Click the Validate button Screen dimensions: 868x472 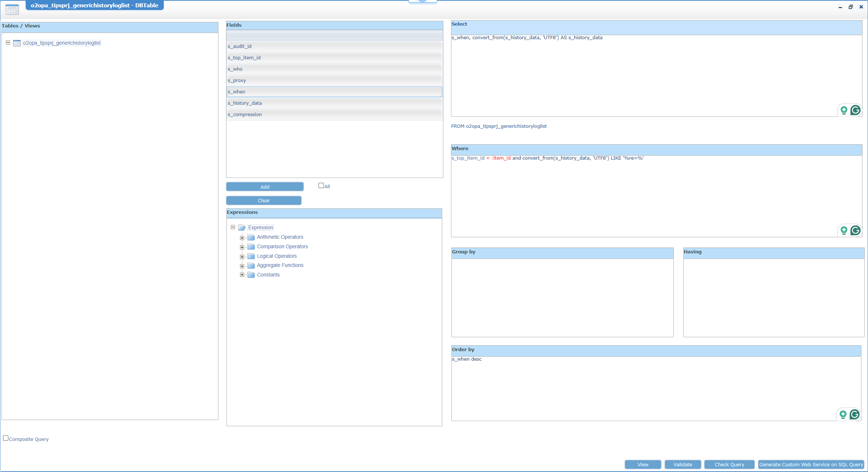pos(683,464)
